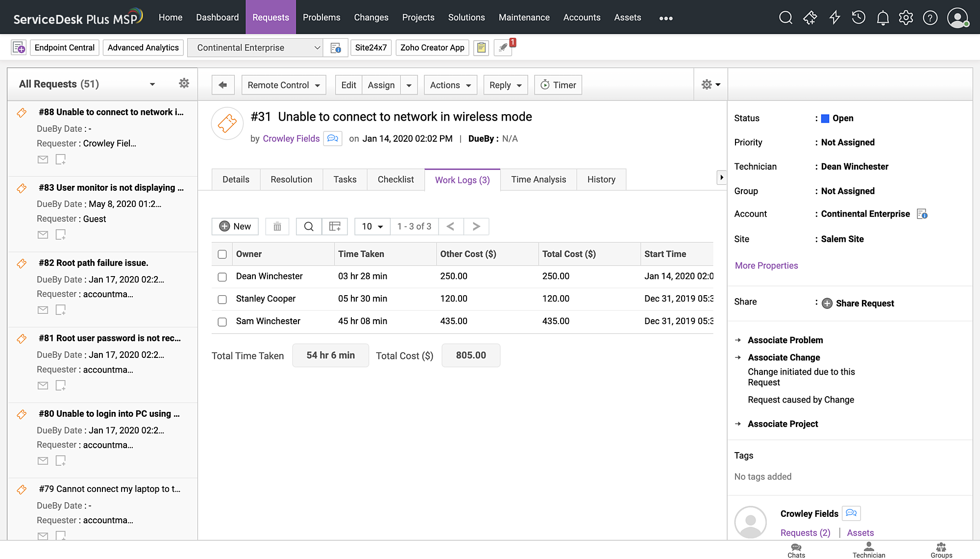980x559 pixels.
Task: Check Sam Winchester's work log row
Action: [x=222, y=322]
